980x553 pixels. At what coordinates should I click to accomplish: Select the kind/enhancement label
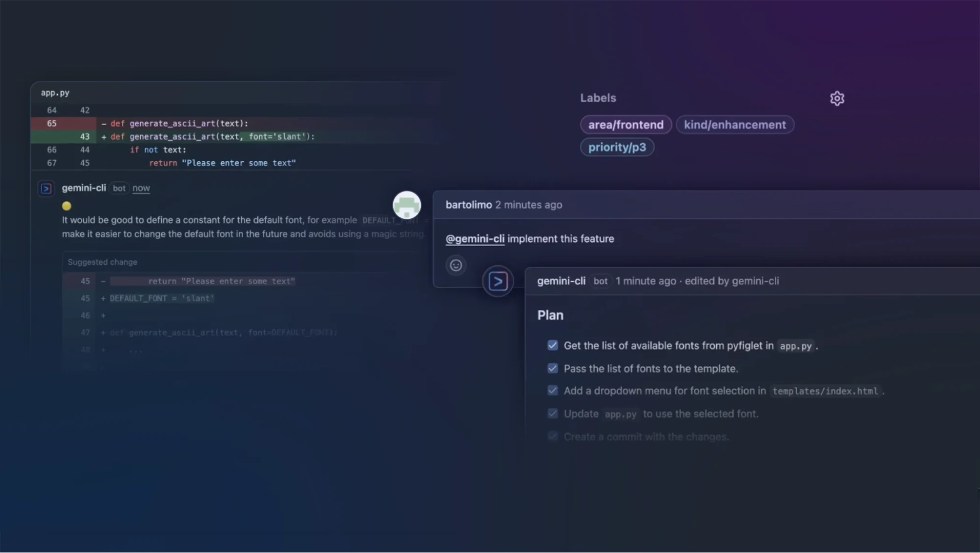tap(734, 125)
